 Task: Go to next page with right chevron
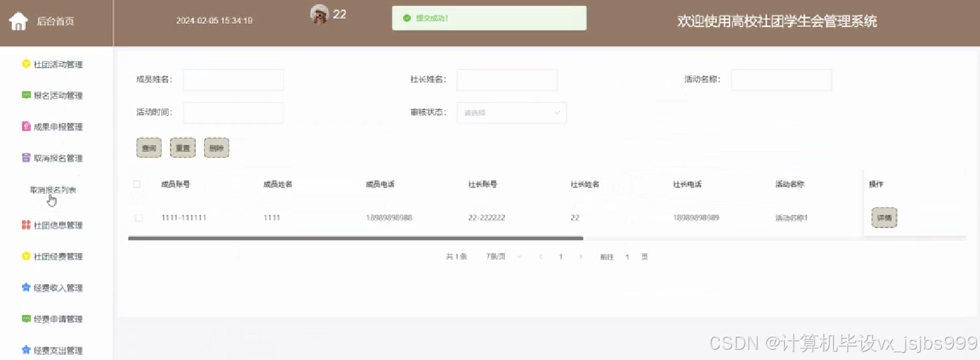point(581,256)
